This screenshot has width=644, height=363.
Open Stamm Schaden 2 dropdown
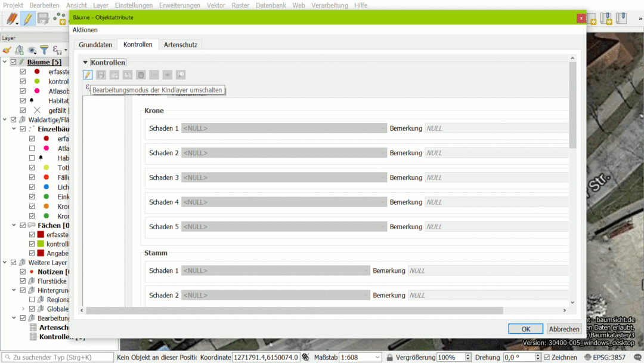[275, 295]
